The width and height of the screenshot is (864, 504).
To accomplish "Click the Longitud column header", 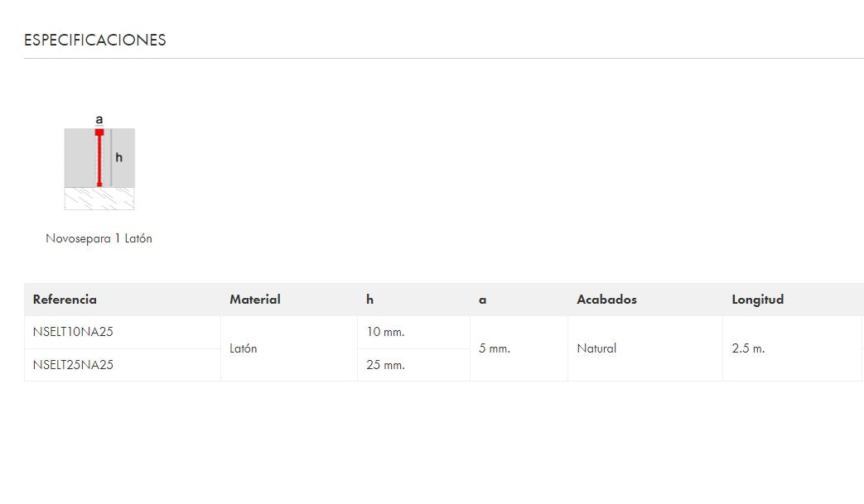I will 757,300.
